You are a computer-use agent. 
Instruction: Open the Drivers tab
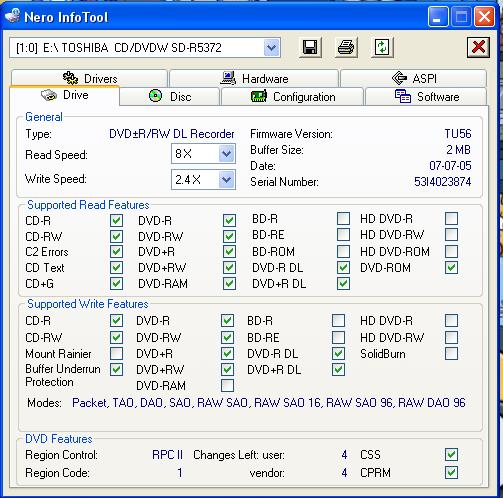tap(89, 78)
